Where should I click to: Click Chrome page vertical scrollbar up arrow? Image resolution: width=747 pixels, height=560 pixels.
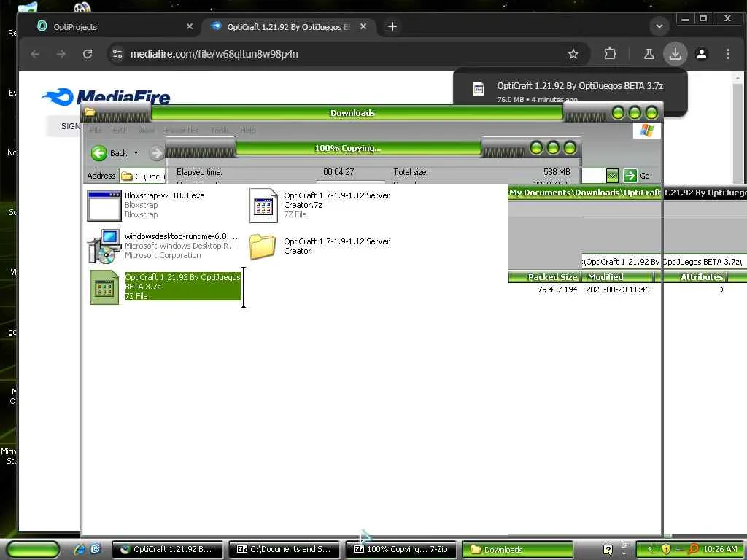tap(738, 77)
